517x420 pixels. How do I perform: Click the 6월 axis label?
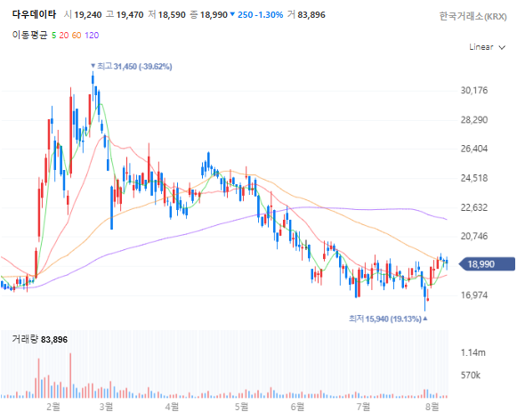(x=297, y=407)
